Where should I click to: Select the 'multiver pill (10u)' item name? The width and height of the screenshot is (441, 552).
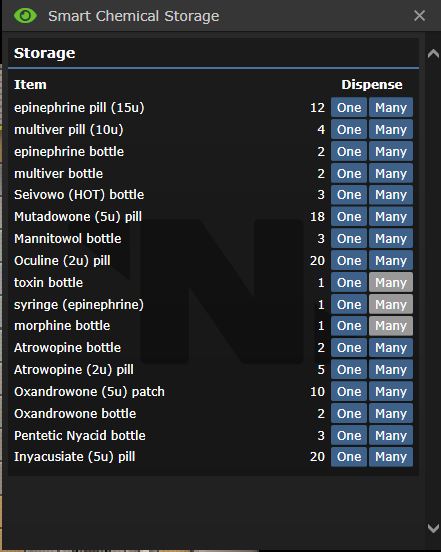tap(69, 130)
